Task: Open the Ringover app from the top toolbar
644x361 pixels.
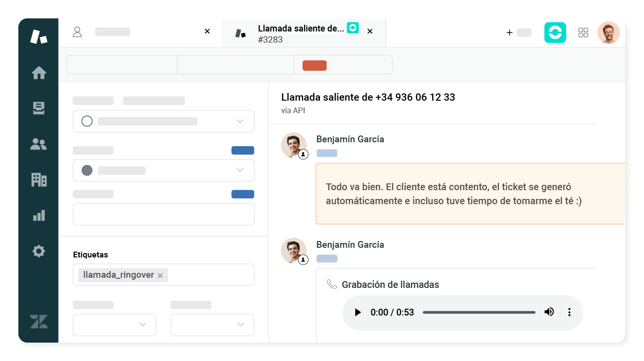Action: point(555,32)
